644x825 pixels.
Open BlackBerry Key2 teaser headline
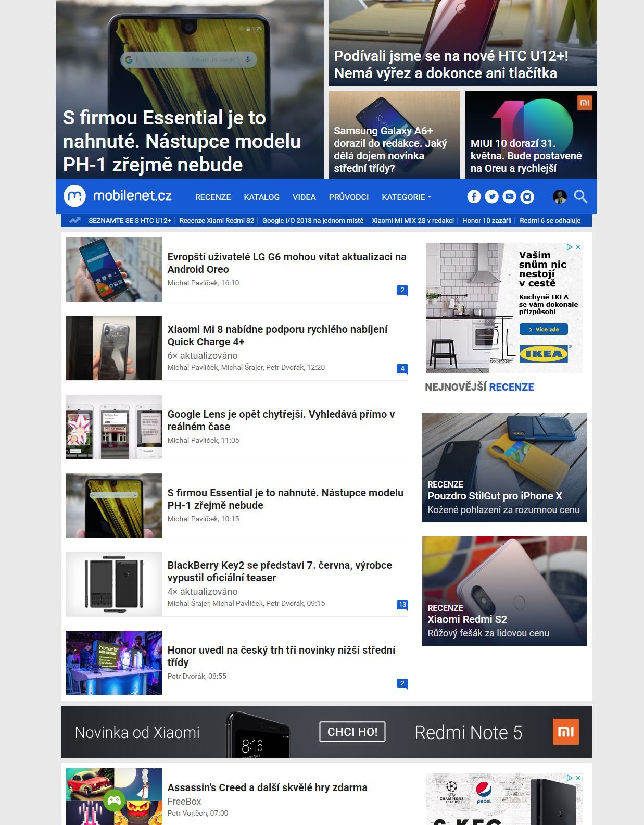click(x=280, y=571)
